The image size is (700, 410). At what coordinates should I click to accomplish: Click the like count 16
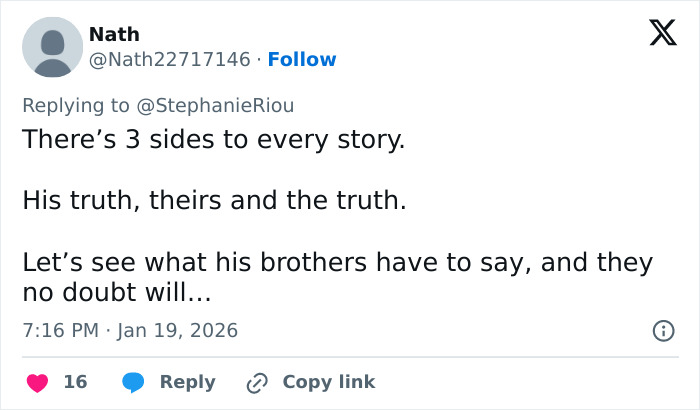point(75,382)
